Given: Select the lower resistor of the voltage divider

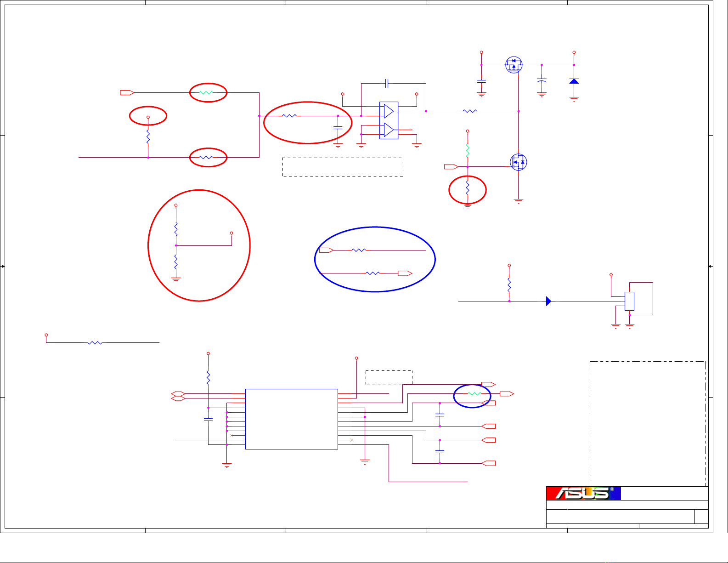Looking at the screenshot, I should 176,262.
